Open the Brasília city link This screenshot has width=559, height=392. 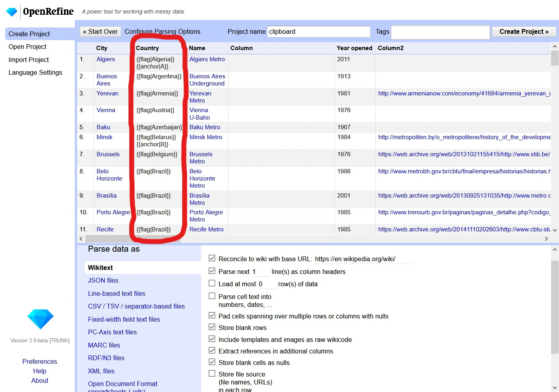[107, 196]
